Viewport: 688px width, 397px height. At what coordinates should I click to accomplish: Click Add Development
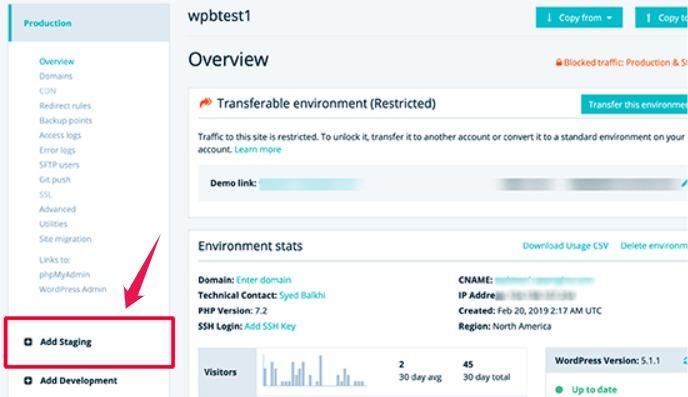coord(79,380)
